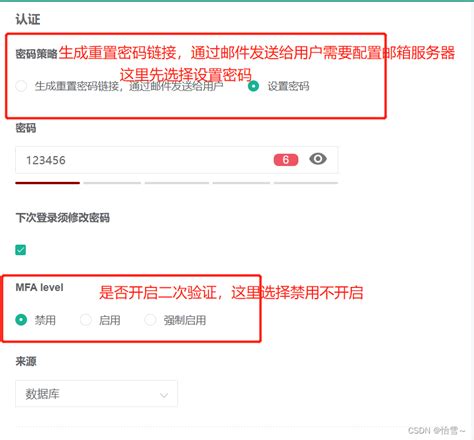Select the reset-link-by-email password strategy
Screen dimensions: 474x440
click(21, 86)
